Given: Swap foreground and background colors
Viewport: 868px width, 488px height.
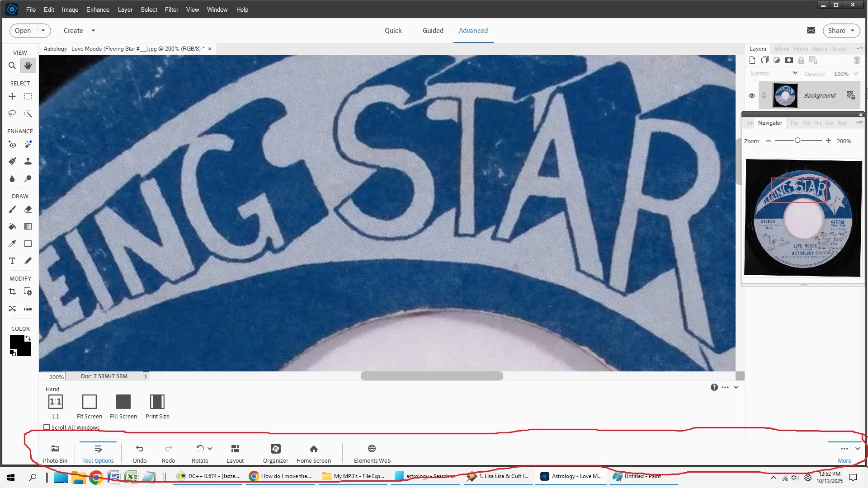Looking at the screenshot, I should click(x=28, y=338).
